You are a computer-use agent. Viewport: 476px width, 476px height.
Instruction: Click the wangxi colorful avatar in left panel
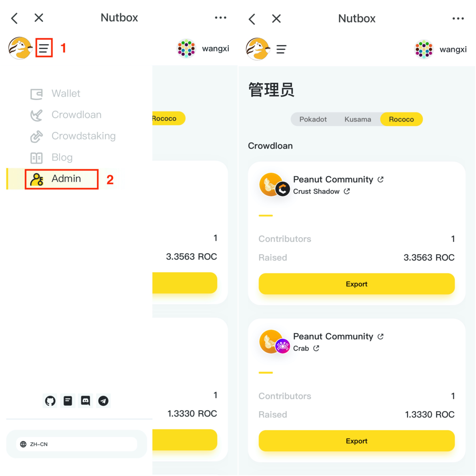point(186,48)
